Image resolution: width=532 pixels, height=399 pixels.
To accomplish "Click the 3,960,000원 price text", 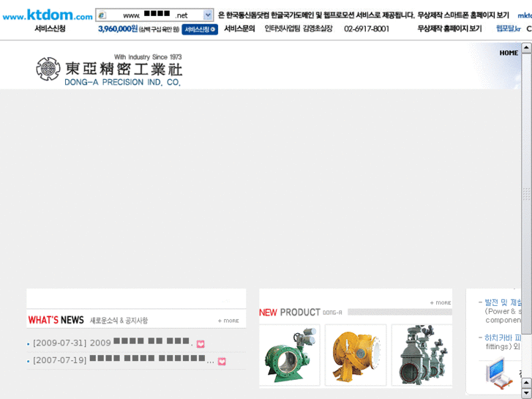I will click(118, 29).
